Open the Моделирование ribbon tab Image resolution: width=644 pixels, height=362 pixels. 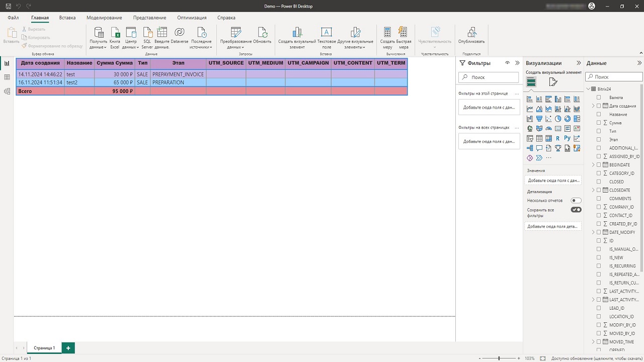104,18
